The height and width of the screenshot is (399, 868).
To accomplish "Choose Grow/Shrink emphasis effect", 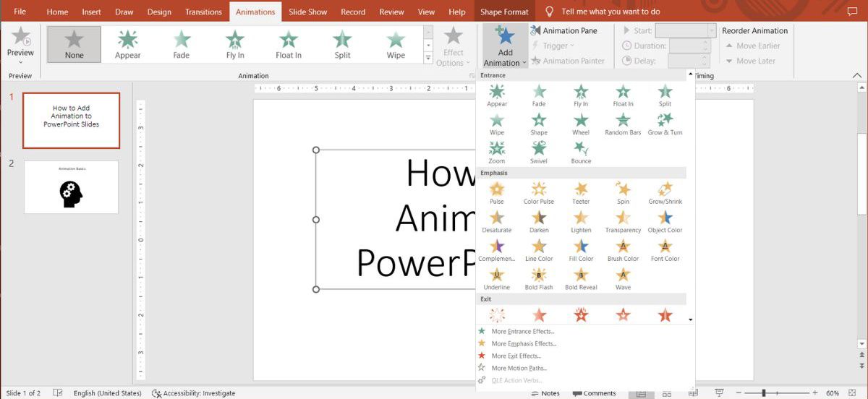I will (665, 193).
